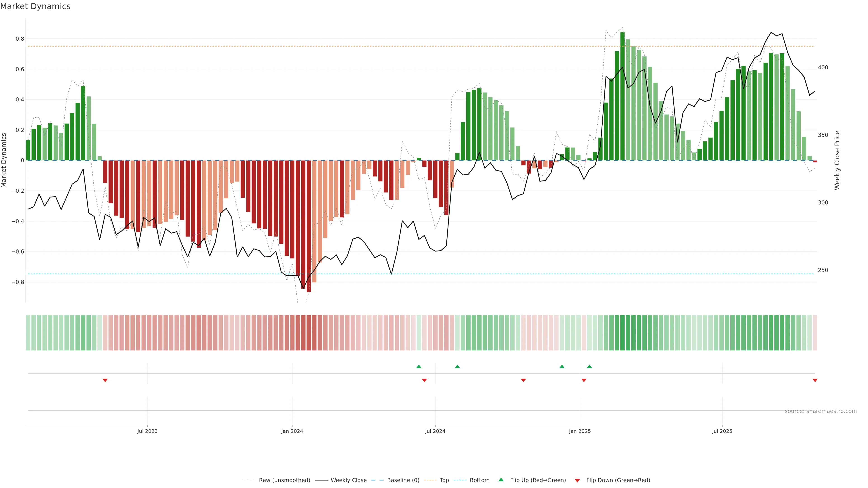This screenshot has width=868, height=488.
Task: Click the Weekly Close Price axis title
Action: point(837,160)
